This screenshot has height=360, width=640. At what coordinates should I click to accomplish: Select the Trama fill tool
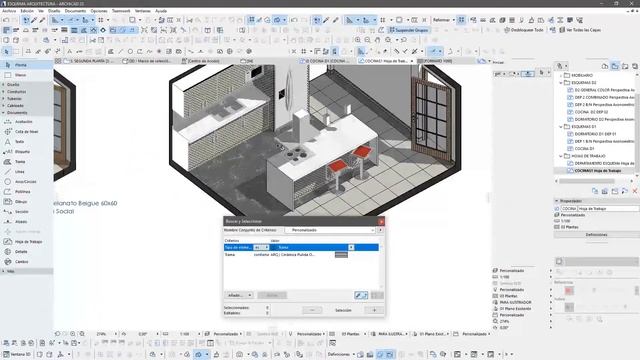(26, 162)
